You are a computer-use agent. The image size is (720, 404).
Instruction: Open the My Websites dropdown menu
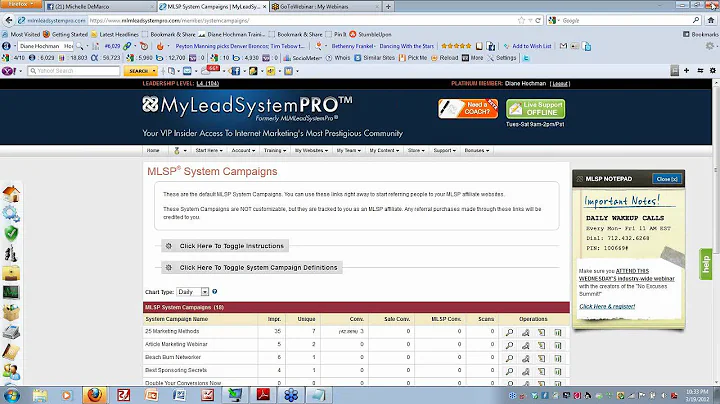click(x=311, y=151)
